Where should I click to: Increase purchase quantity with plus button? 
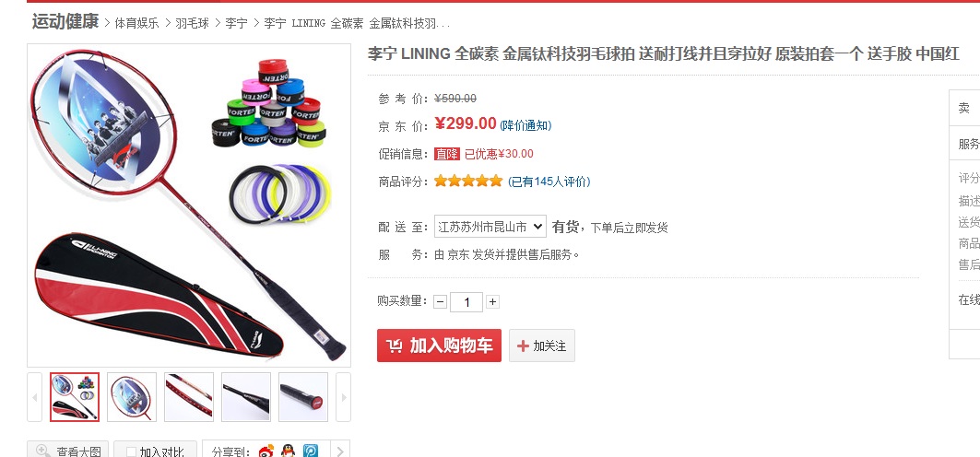492,302
